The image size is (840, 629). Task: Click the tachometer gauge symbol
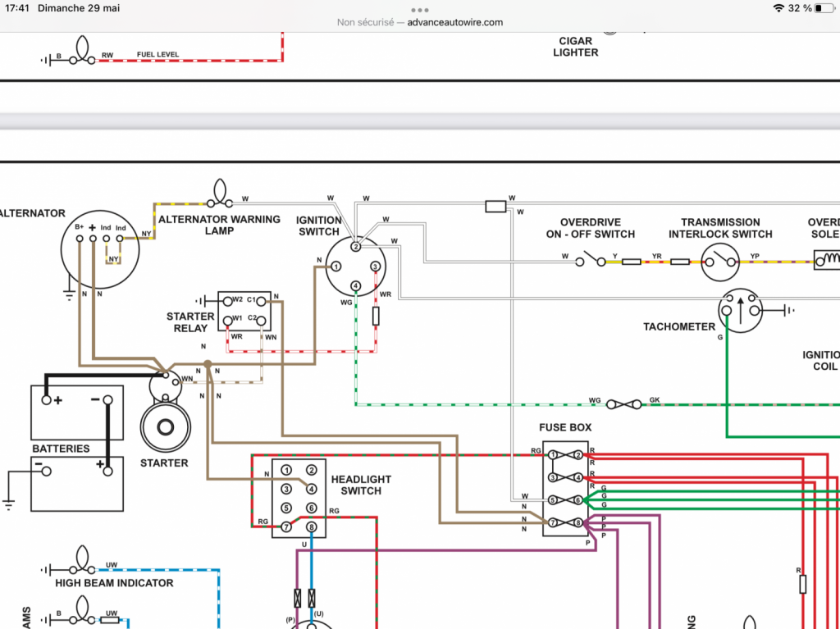(x=740, y=311)
